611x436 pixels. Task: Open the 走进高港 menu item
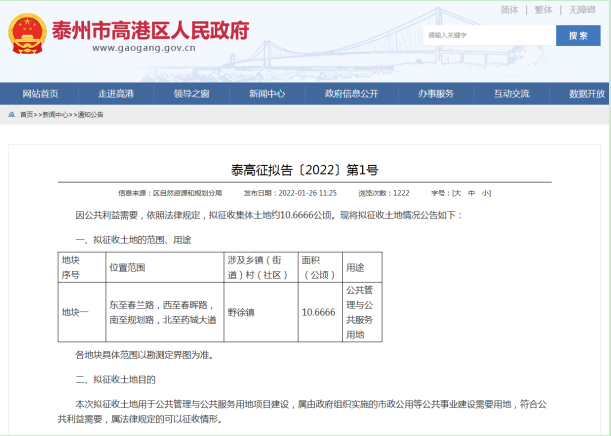pos(116,93)
